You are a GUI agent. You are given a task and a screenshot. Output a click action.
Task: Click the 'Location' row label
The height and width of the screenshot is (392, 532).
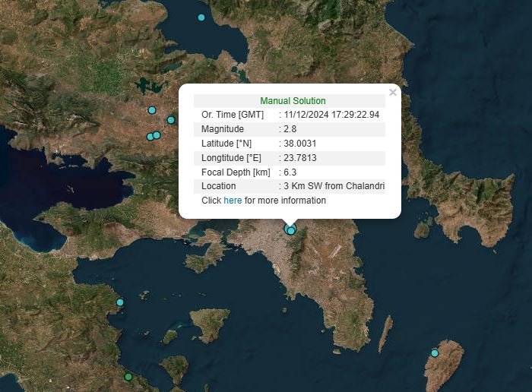pos(219,186)
